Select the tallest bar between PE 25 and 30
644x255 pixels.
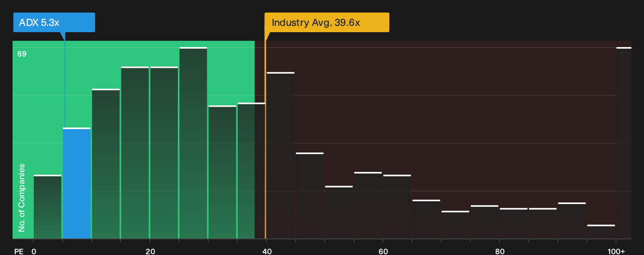click(x=193, y=143)
